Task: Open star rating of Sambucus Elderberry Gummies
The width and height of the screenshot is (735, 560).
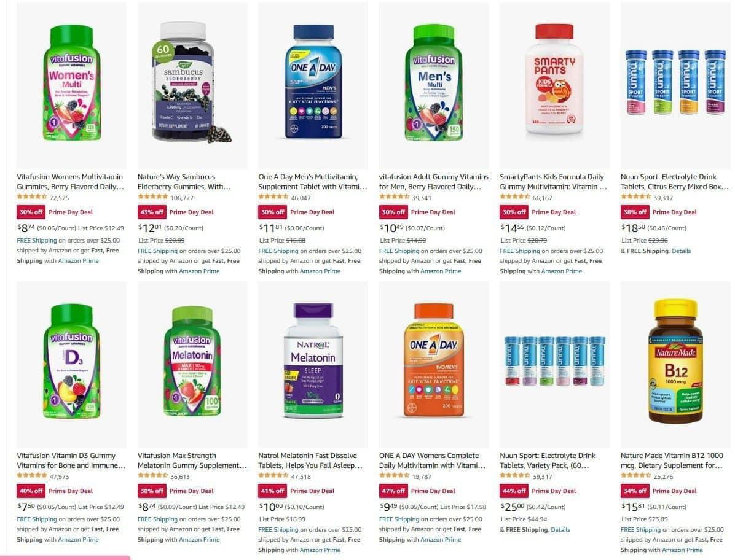Action: (153, 197)
